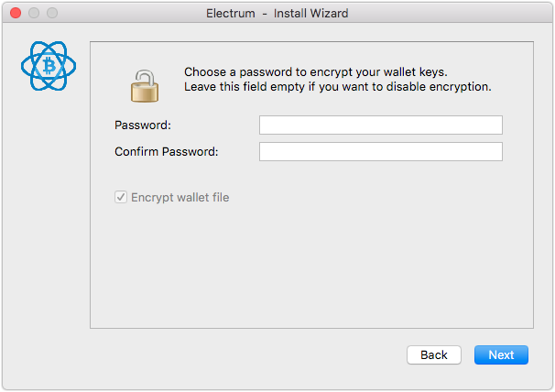
Task: Click the Password: label
Action: pyautogui.click(x=143, y=125)
